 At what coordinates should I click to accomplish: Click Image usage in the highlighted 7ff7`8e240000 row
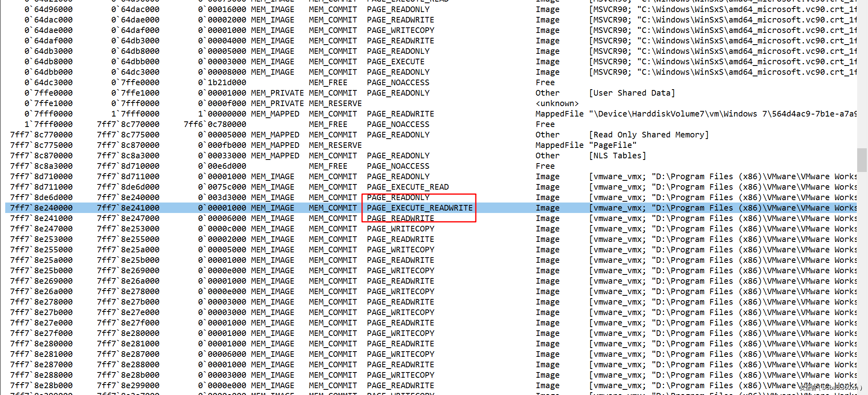click(x=547, y=208)
